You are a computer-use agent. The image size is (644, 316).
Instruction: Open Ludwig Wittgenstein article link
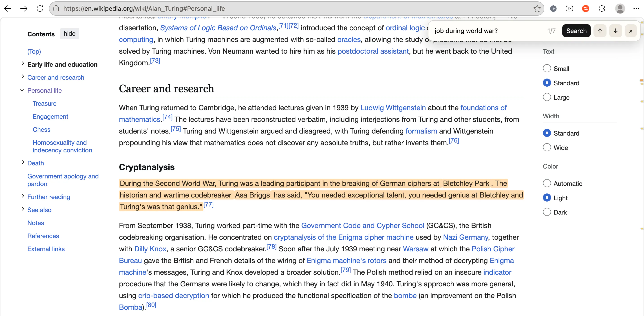coord(393,108)
